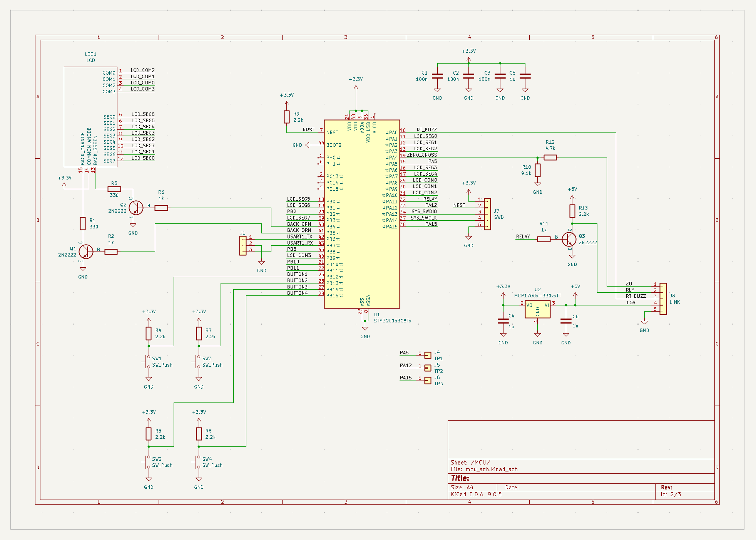Click the Q3 2N2222 transistor symbol

click(569, 239)
